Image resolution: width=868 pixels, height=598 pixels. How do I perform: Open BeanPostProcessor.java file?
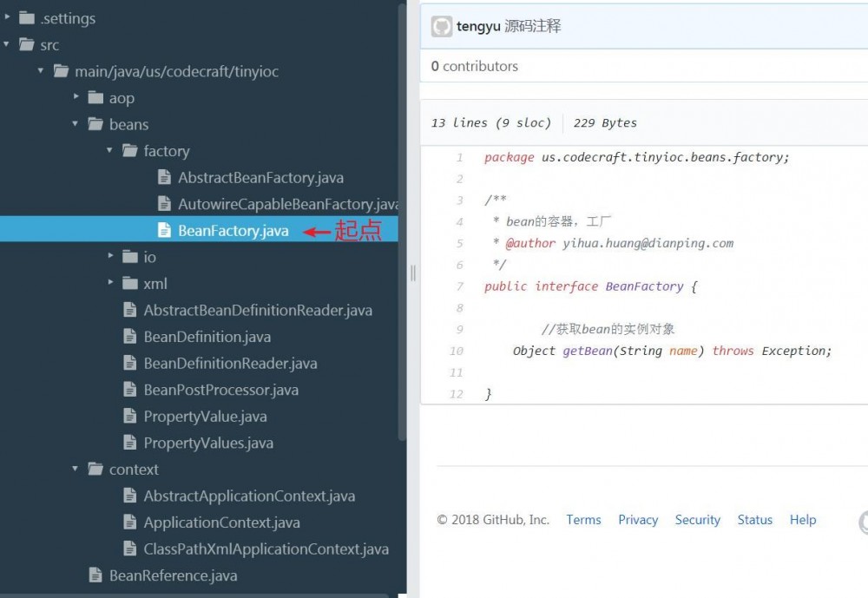220,390
